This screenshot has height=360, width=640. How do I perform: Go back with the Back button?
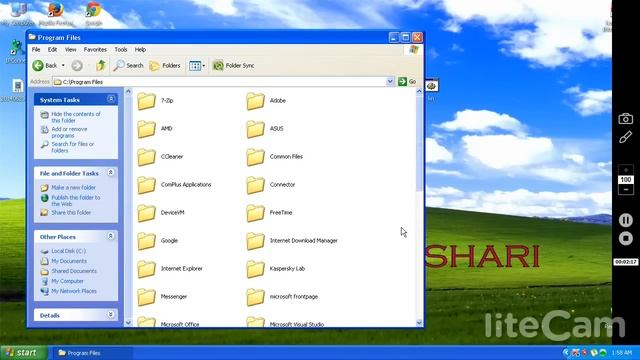[x=45, y=65]
